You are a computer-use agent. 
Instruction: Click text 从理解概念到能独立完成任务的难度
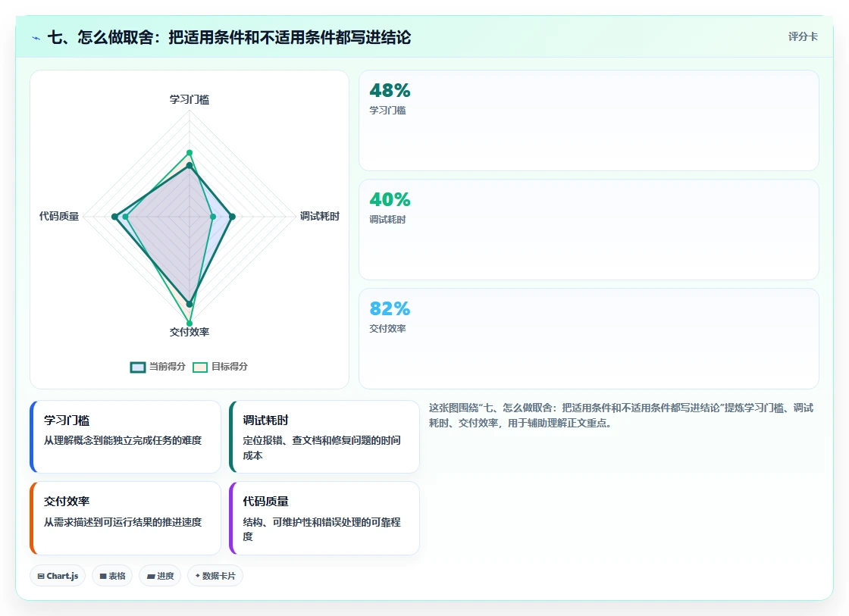point(122,441)
